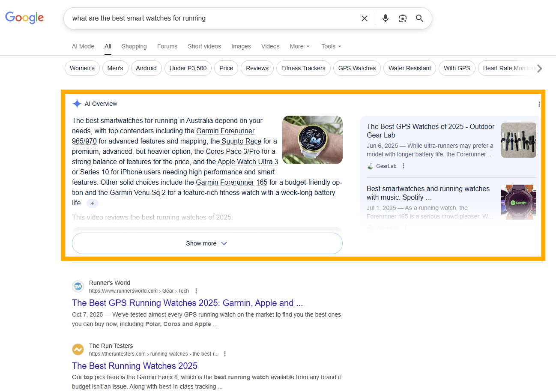Screen dimensions: 556x392
Task: Go to Google home via logo
Action: pos(24,18)
